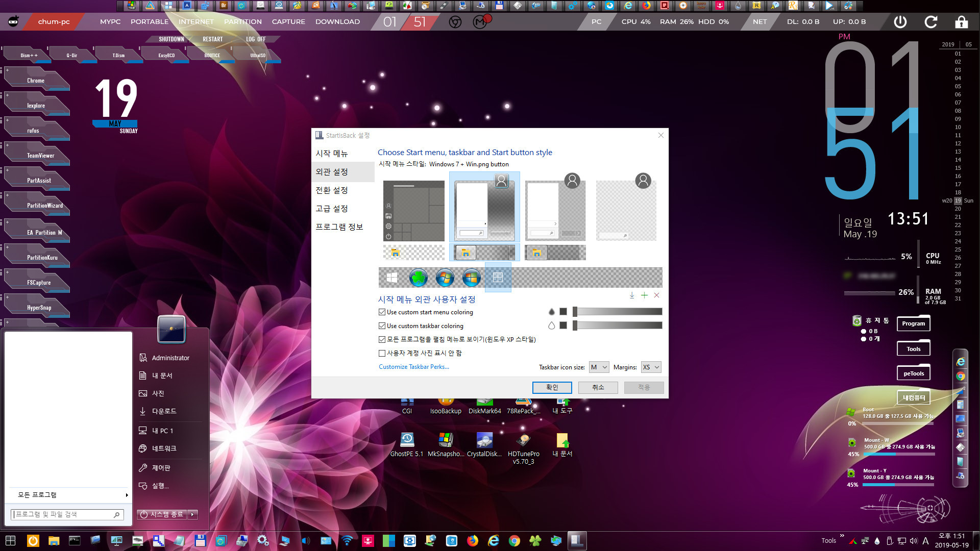980x551 pixels.
Task: Expand Taskbar icon size M dropdown
Action: [598, 367]
